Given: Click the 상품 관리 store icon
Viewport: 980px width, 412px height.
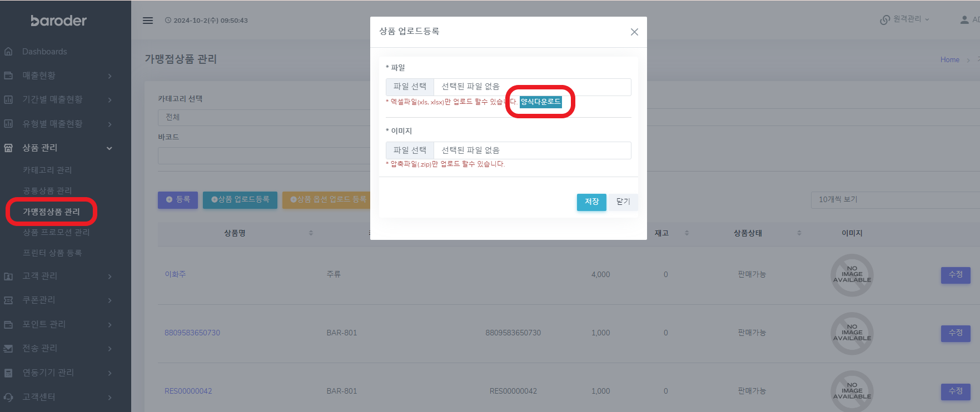Looking at the screenshot, I should pos(8,148).
